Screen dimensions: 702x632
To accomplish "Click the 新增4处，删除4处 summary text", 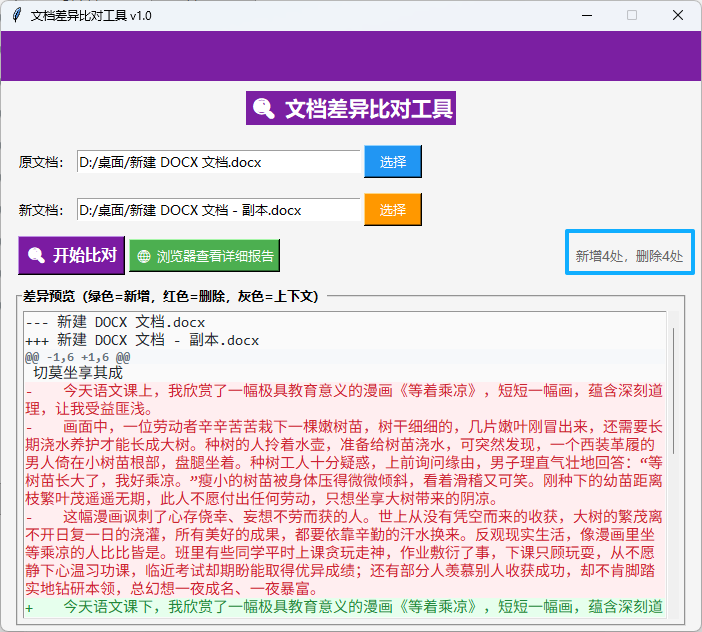I will 629,256.
